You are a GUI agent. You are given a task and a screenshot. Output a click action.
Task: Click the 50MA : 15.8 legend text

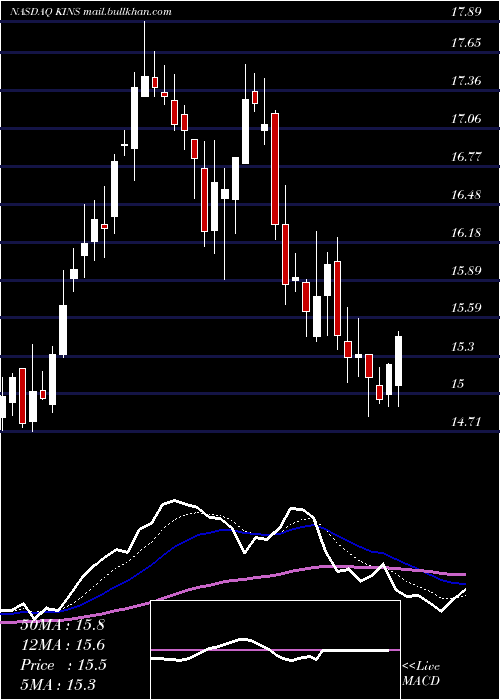click(62, 625)
